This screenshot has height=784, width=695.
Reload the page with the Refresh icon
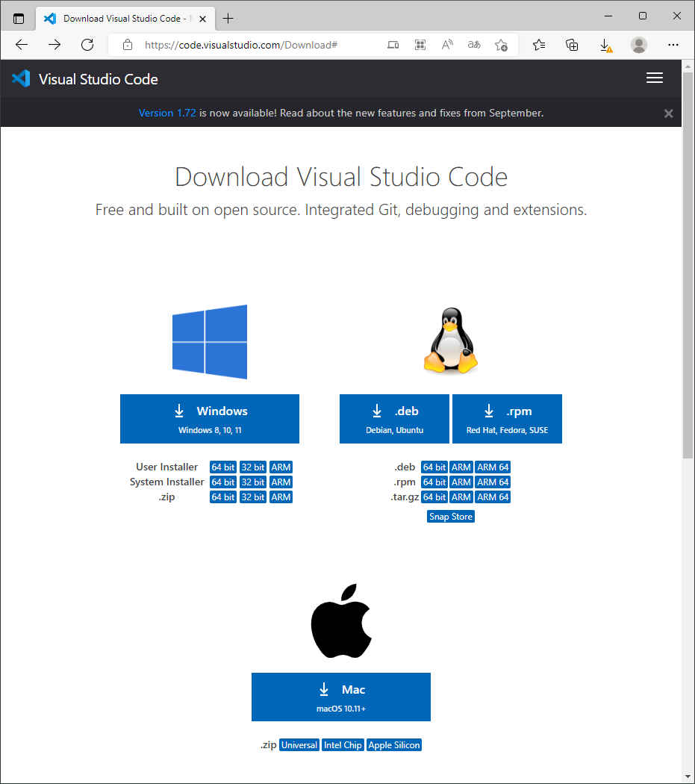click(87, 45)
